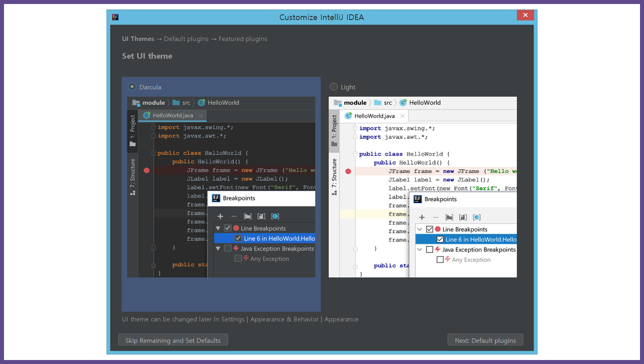Screen dimensions: 644x364
Task: Fold import block marker in Light preview
Action: tap(355, 128)
